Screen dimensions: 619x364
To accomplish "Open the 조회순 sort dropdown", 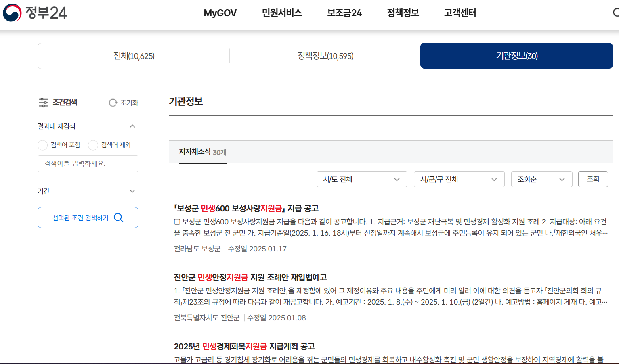I will pyautogui.click(x=541, y=179).
